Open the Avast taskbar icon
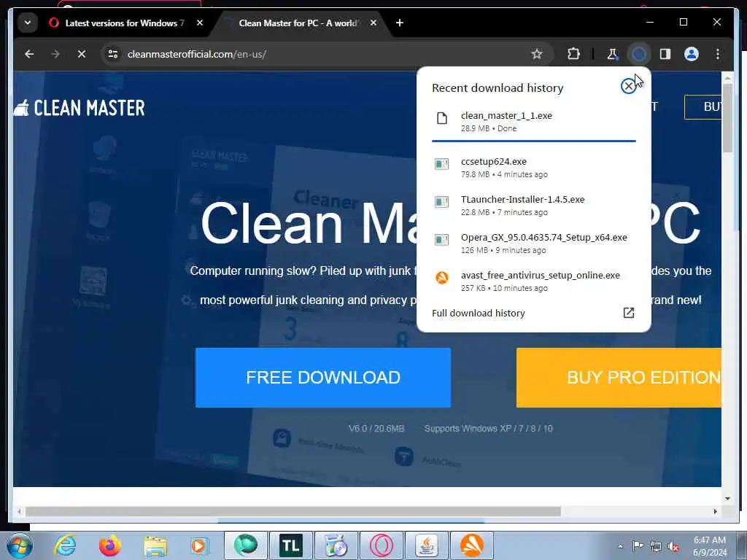This screenshot has height=560, width=747. coord(472,545)
